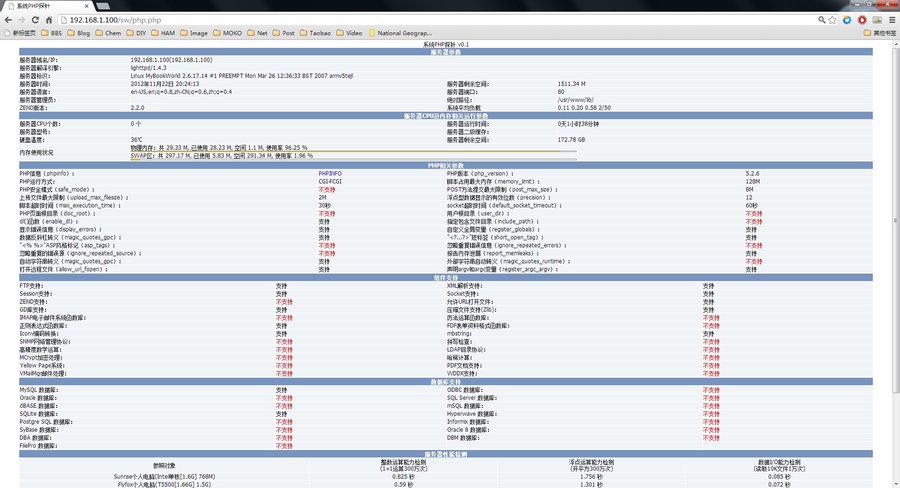Click the Oracle database support status
The width and height of the screenshot is (900, 488).
[x=284, y=398]
